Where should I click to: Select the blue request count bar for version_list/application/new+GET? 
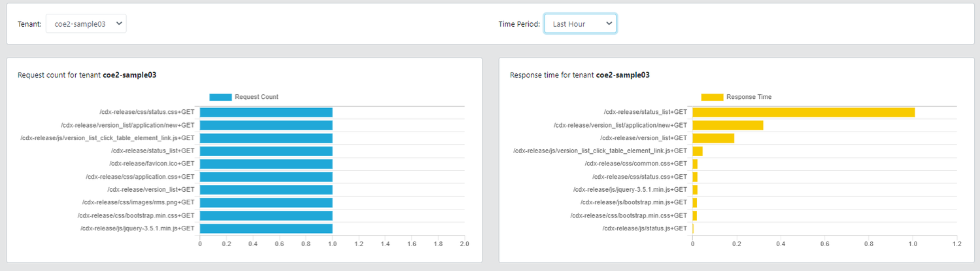tap(266, 125)
